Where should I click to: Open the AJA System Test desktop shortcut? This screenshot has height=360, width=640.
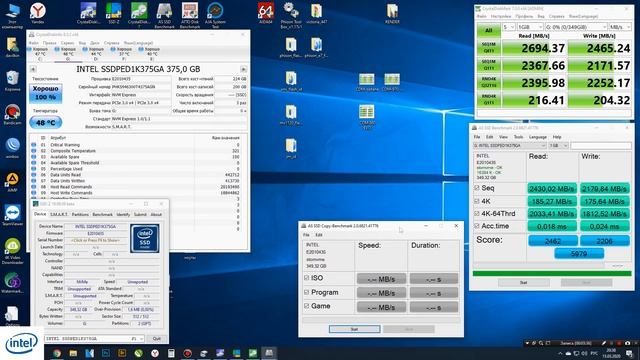[x=215, y=15]
